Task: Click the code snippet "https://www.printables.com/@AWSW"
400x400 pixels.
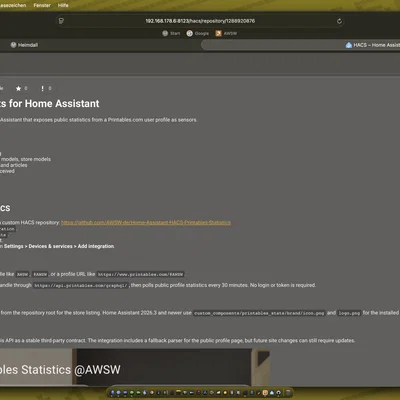Action: tap(140, 274)
